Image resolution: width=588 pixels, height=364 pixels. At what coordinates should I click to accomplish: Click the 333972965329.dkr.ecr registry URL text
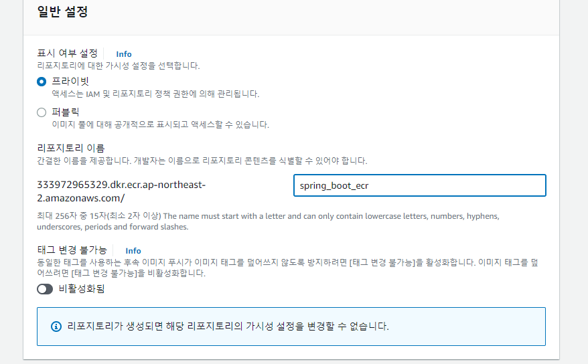[121, 191]
